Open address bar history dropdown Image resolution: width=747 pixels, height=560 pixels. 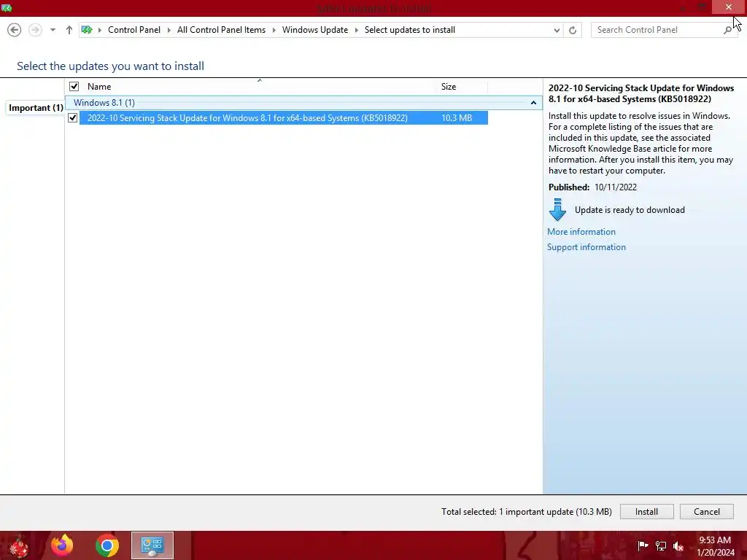pos(557,30)
